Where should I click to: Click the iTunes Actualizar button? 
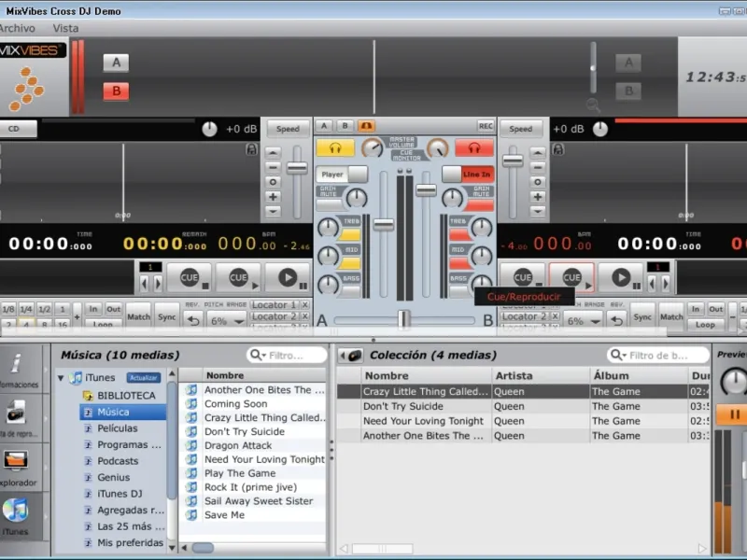[144, 378]
